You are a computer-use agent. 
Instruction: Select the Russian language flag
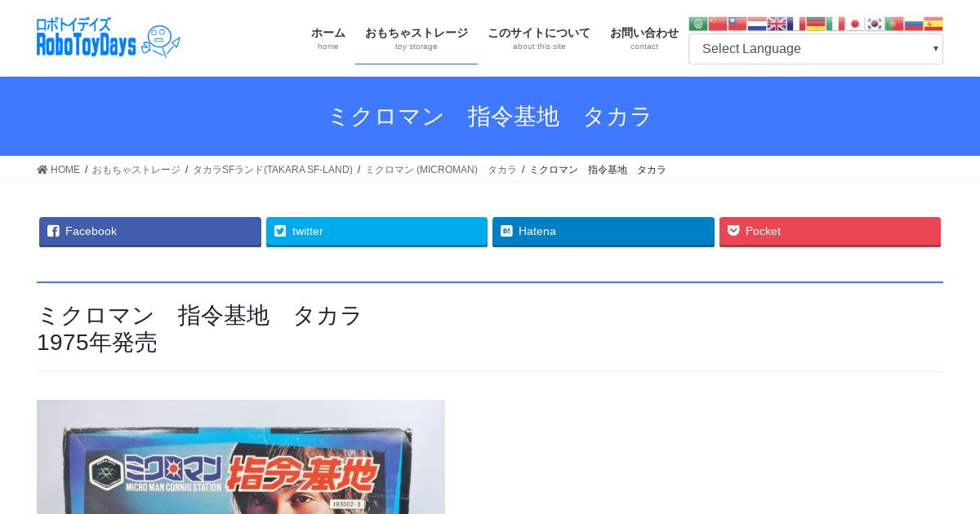click(913, 24)
